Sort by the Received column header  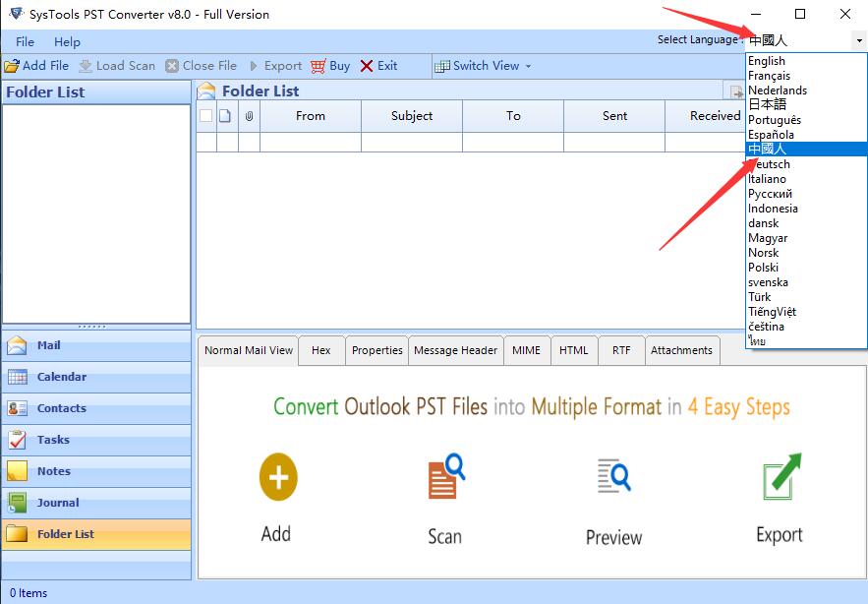705,116
